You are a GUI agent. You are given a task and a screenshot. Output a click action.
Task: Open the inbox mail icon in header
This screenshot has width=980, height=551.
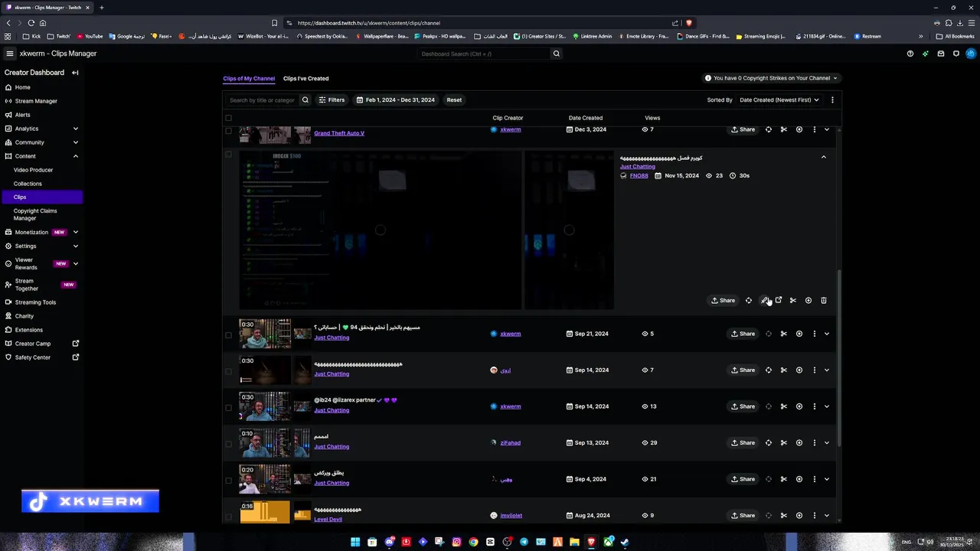coord(940,54)
